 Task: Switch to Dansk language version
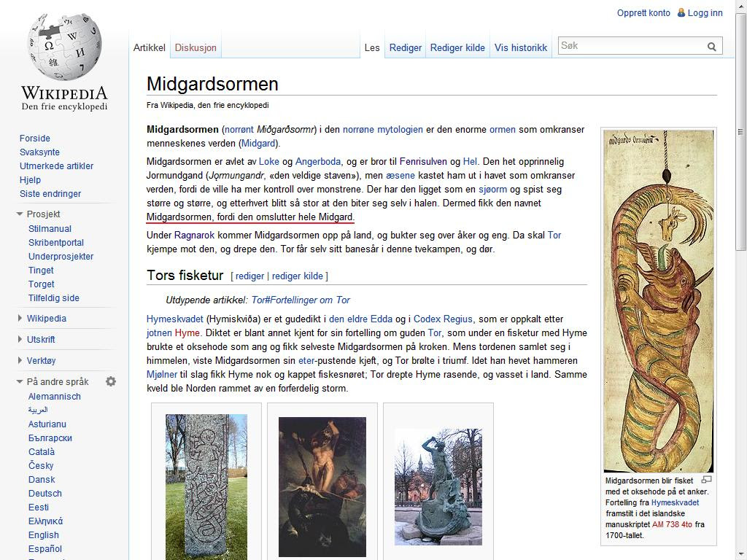point(42,480)
